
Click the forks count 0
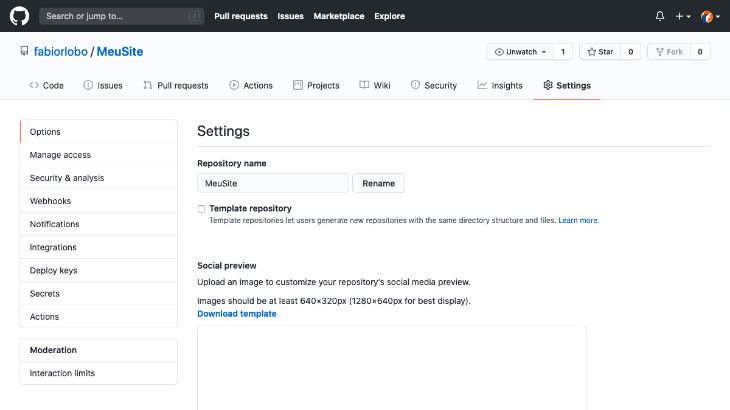click(700, 52)
